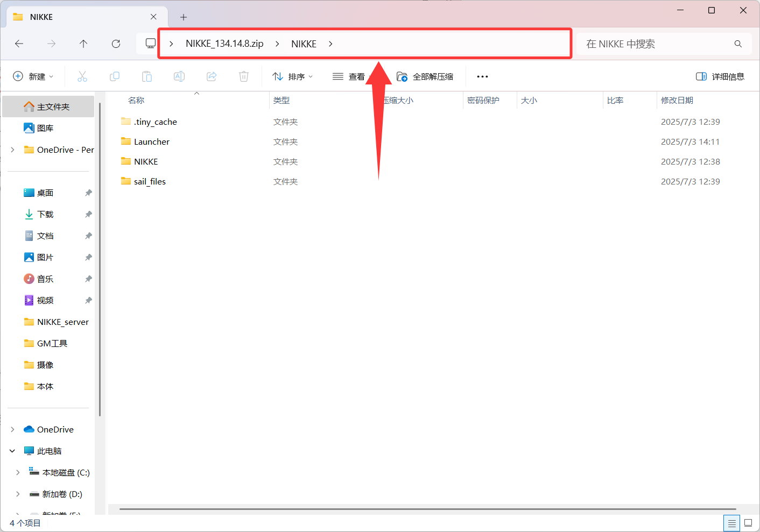The image size is (760, 532).
Task: Click the Paste clipboard icon
Action: click(x=147, y=76)
